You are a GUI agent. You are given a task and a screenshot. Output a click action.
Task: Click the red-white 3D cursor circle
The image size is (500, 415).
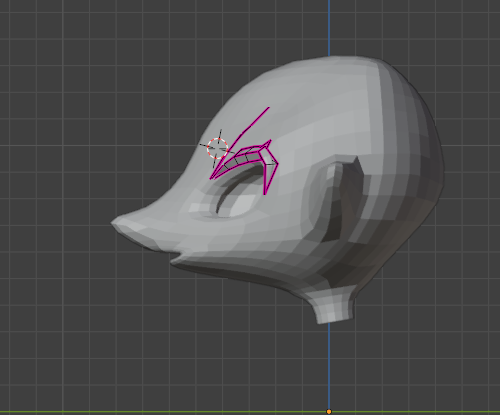click(x=217, y=148)
